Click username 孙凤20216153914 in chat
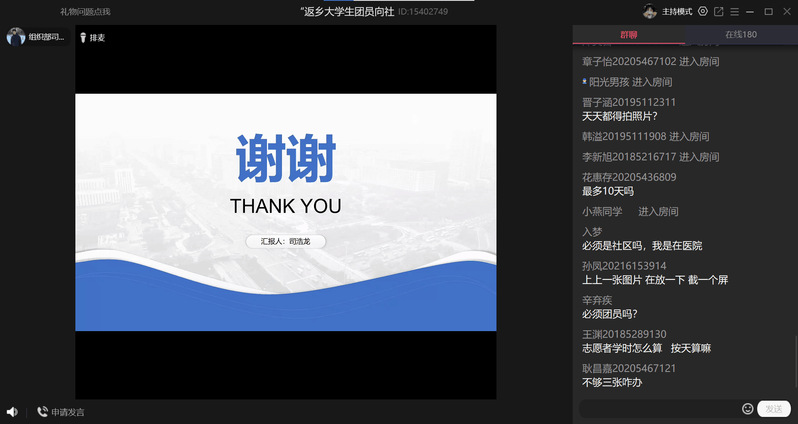The height and width of the screenshot is (424, 798). coord(624,265)
